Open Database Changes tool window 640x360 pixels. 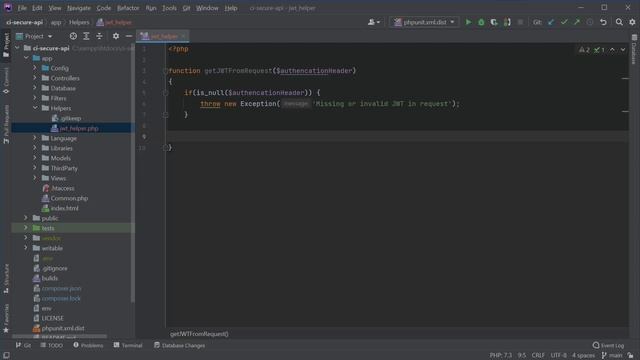click(x=179, y=345)
